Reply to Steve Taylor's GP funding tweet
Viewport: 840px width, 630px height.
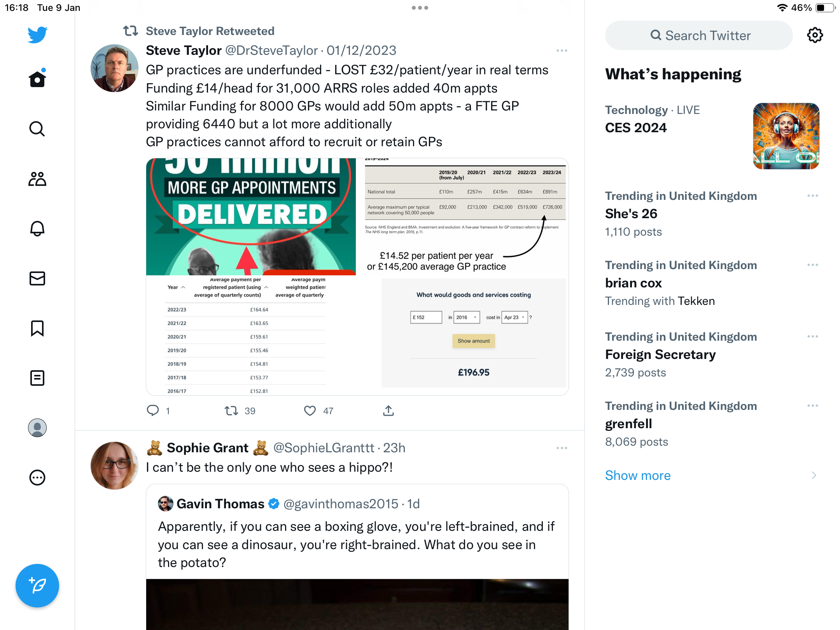153,411
